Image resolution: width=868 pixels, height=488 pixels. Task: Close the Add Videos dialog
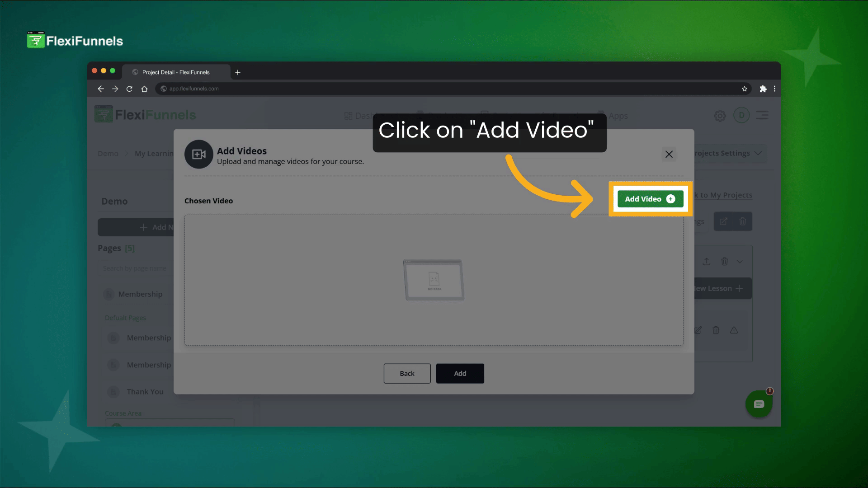coord(669,155)
